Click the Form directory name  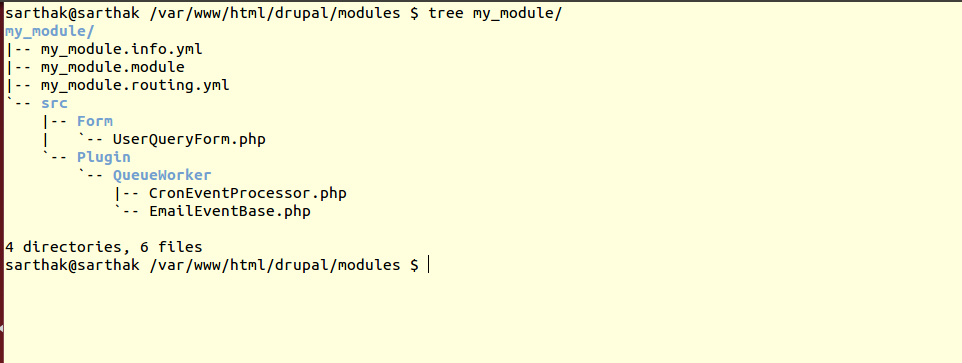[94, 121]
